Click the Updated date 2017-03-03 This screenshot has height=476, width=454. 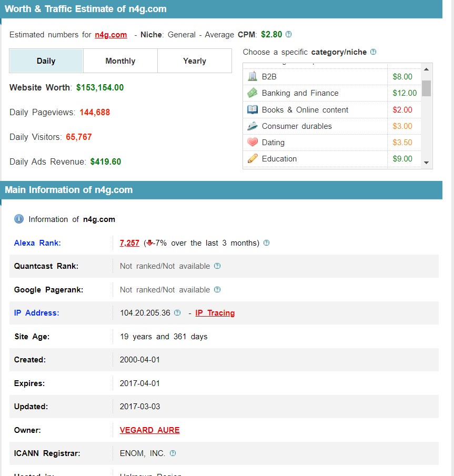pos(140,407)
